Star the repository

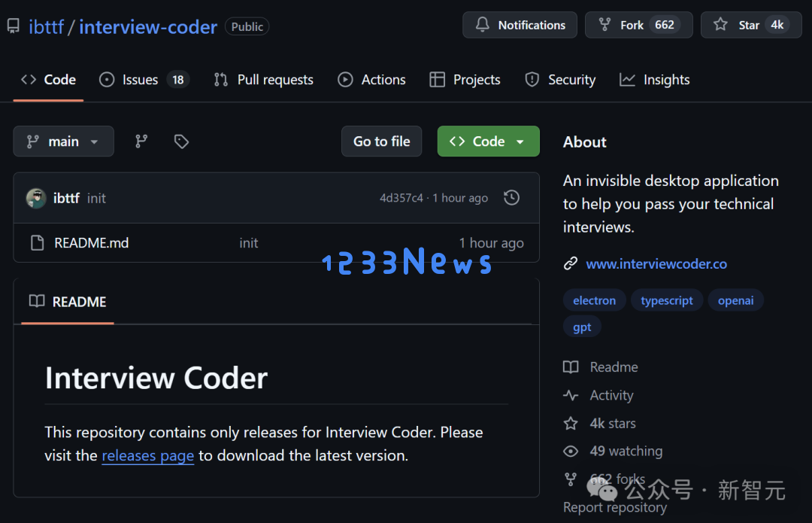click(751, 25)
